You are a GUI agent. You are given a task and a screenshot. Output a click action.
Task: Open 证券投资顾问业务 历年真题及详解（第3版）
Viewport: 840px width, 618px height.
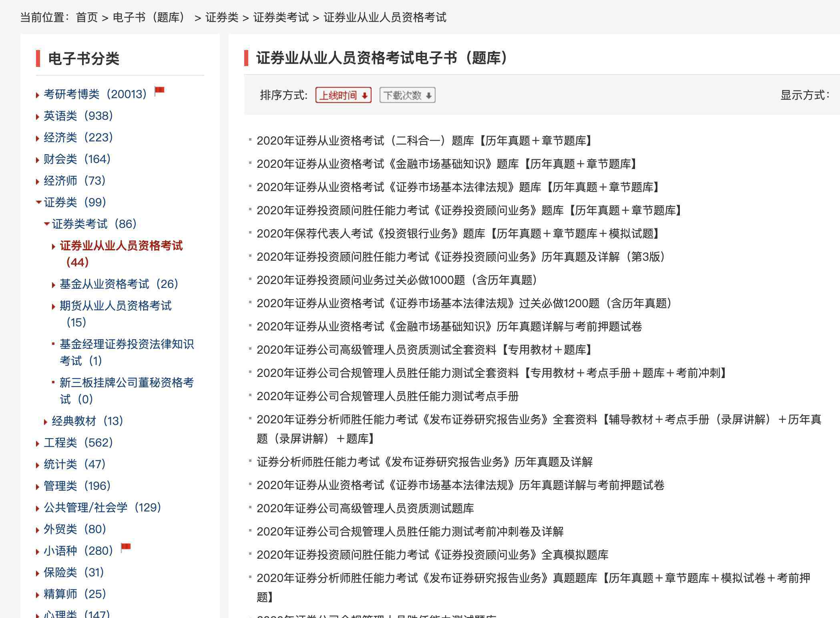461,257
